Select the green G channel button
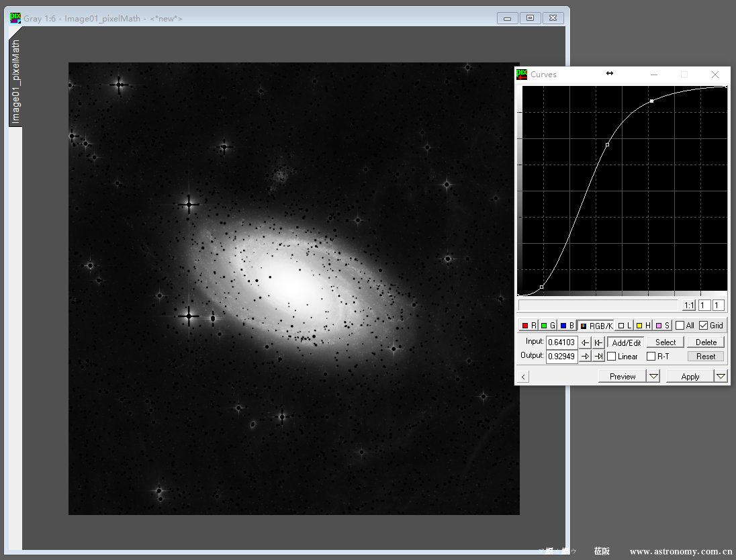The image size is (736, 560). [548, 326]
